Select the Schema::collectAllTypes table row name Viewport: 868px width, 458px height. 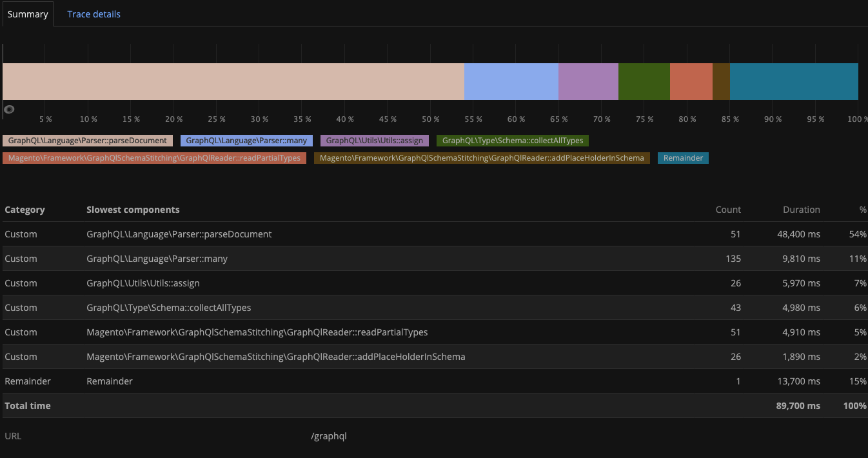(169, 308)
